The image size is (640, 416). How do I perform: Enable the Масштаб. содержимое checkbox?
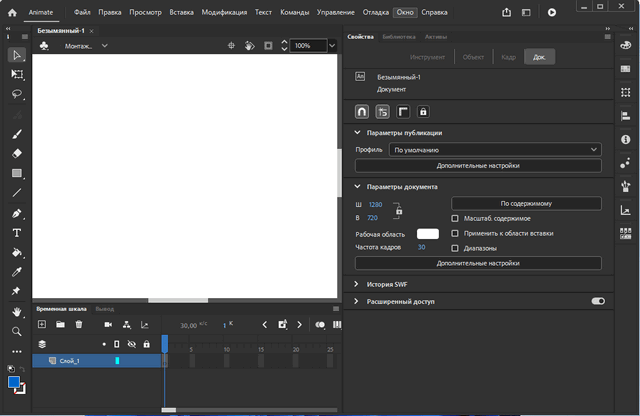tap(455, 218)
